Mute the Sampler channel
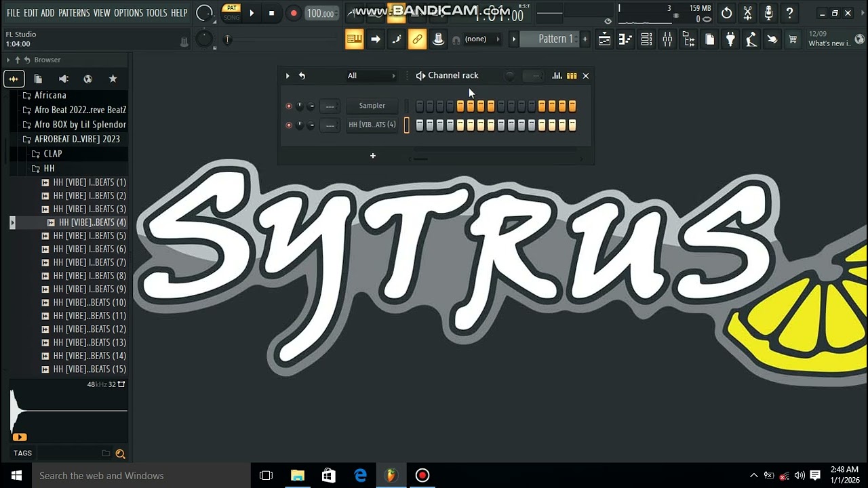Image resolution: width=868 pixels, height=488 pixels. 289,106
